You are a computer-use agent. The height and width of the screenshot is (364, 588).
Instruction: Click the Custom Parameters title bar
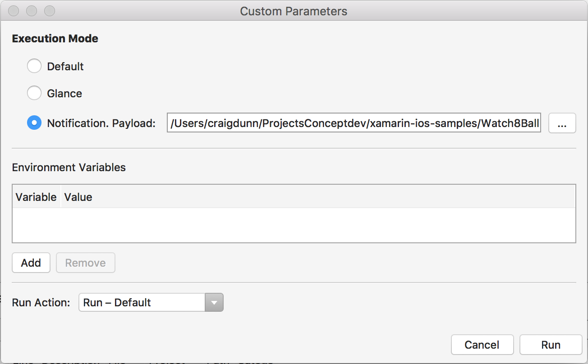[x=294, y=11]
